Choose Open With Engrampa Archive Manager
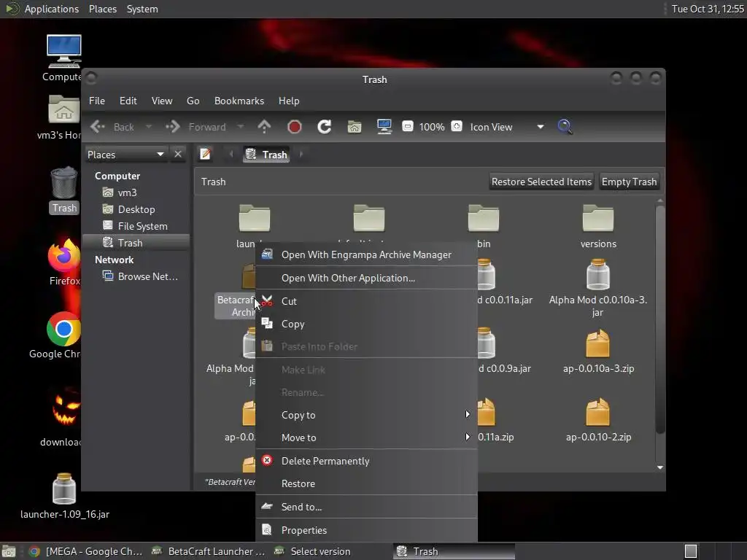Viewport: 747px width, 560px height. point(367,254)
